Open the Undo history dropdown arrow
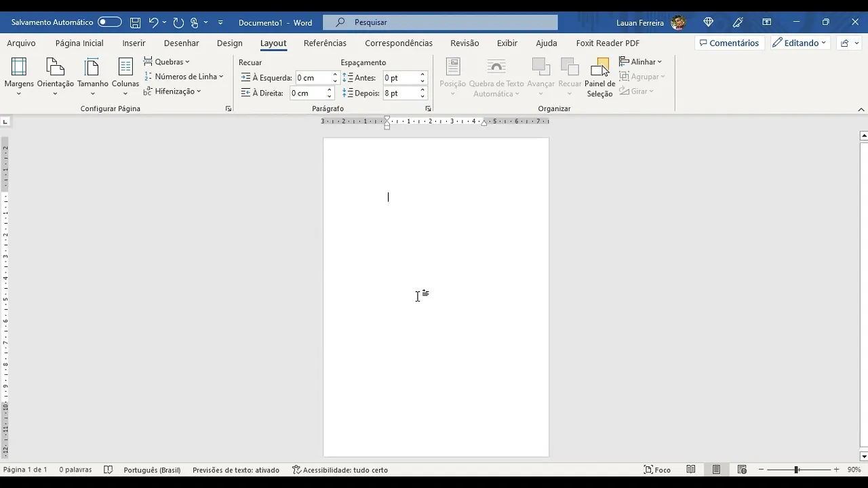Viewport: 868px width, 488px height. 164,22
